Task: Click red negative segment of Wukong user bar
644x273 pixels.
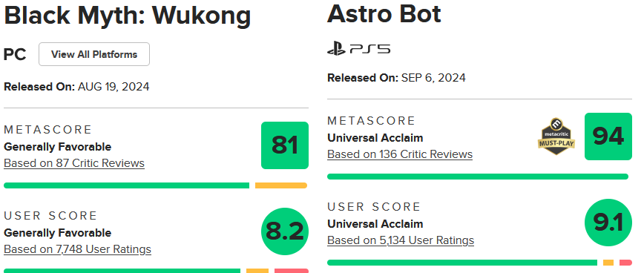Action: tap(291, 271)
